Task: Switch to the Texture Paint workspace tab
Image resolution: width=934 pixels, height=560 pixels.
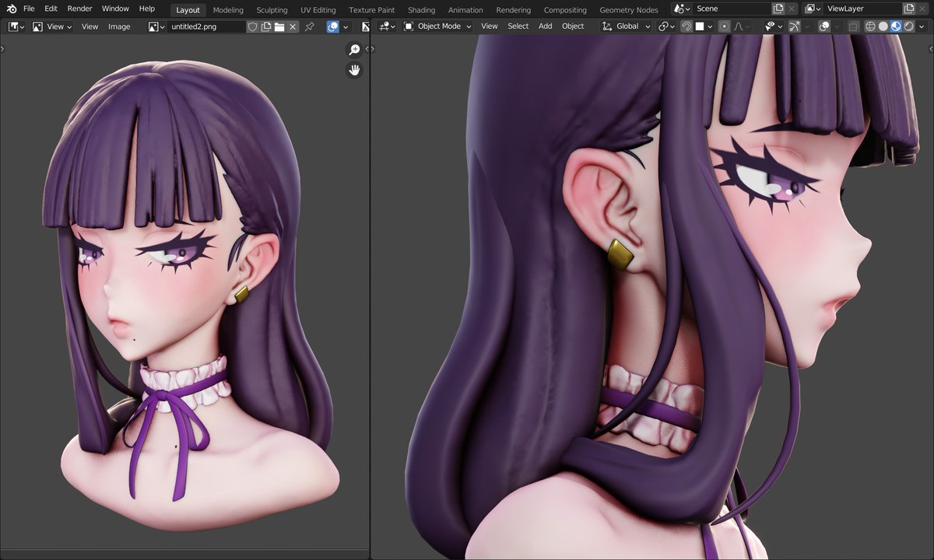Action: pyautogui.click(x=371, y=10)
